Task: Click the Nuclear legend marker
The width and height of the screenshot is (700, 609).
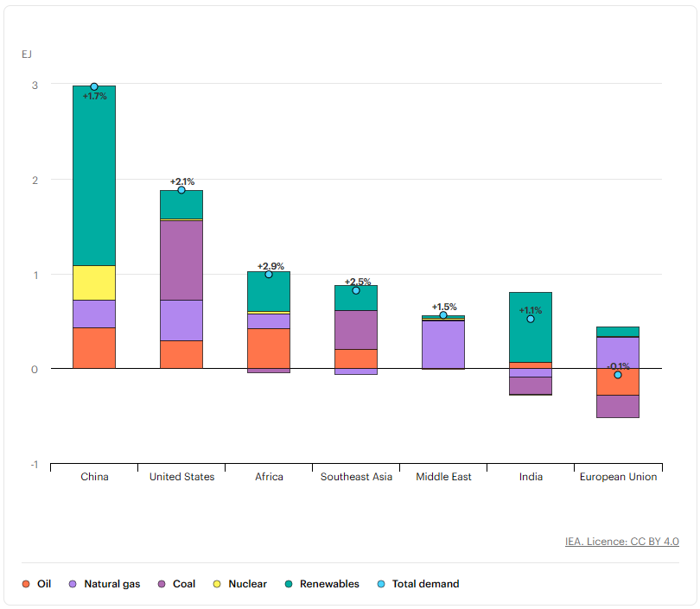Action: [216, 584]
